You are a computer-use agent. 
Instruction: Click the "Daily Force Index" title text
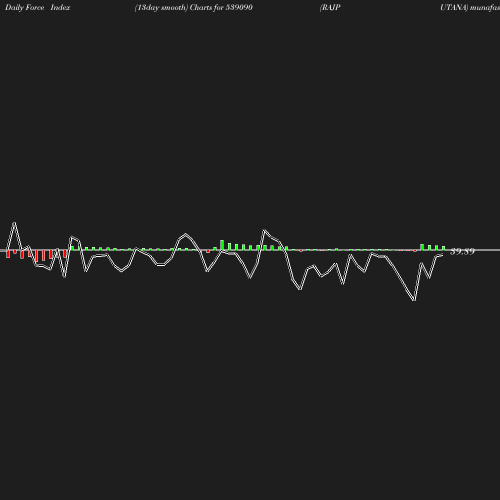(x=38, y=7)
